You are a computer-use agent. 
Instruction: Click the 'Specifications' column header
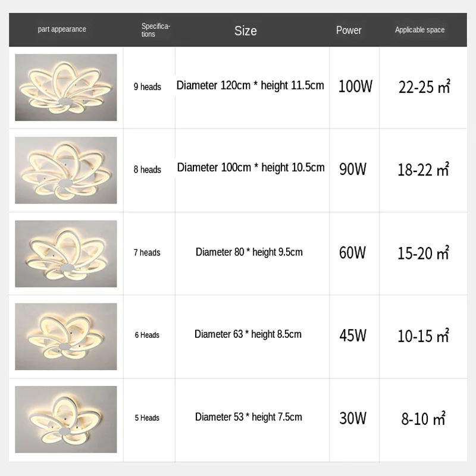(x=156, y=30)
